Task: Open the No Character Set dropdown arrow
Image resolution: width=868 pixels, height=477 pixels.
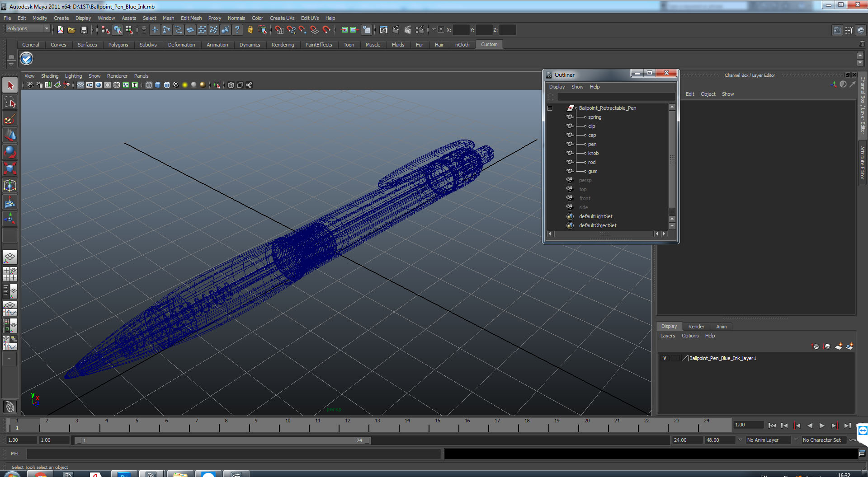Action: coord(796,440)
